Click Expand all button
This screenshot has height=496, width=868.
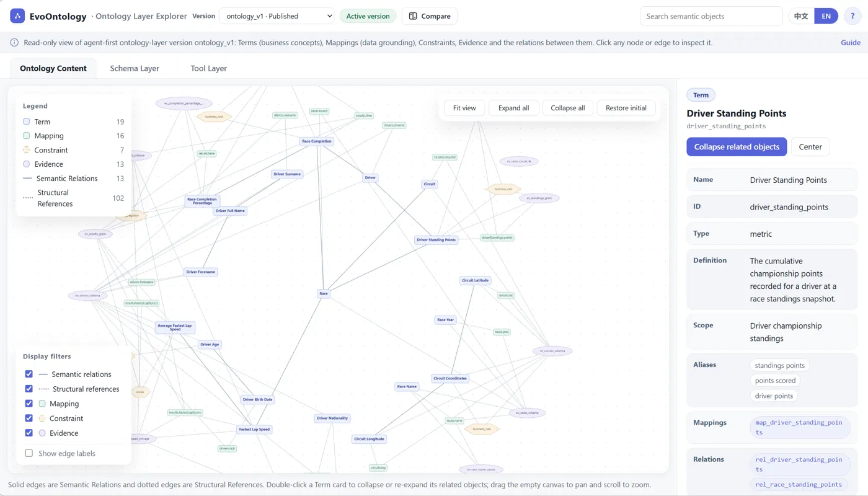tap(513, 108)
